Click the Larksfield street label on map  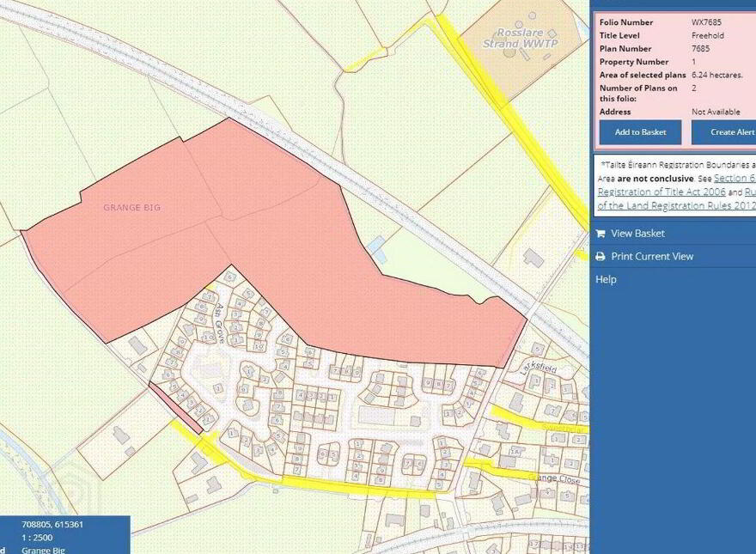click(x=540, y=368)
